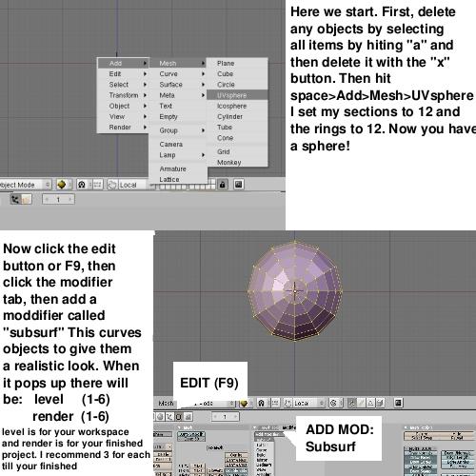Click the purple UV sphere in viewport
The image size is (476, 476).
[x=295, y=290]
